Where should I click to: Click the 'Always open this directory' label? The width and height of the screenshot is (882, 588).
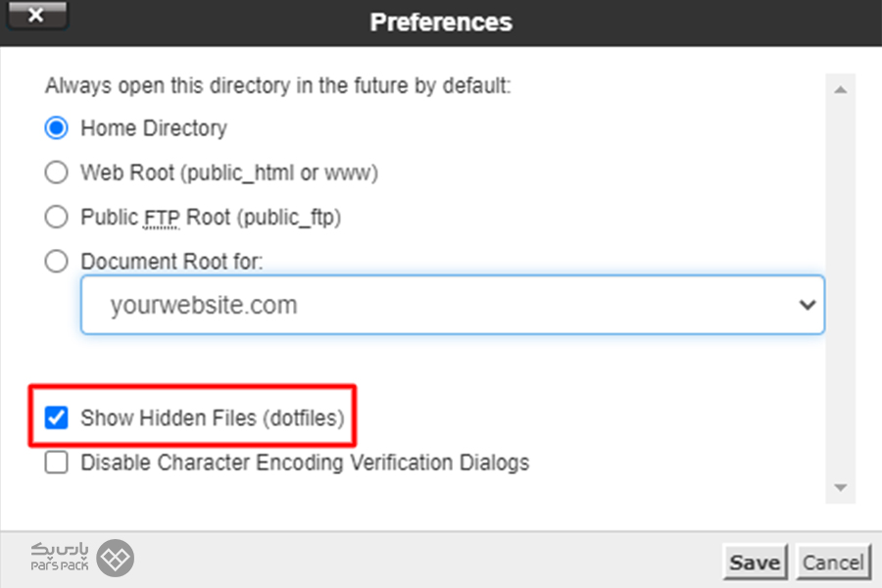pos(277,86)
